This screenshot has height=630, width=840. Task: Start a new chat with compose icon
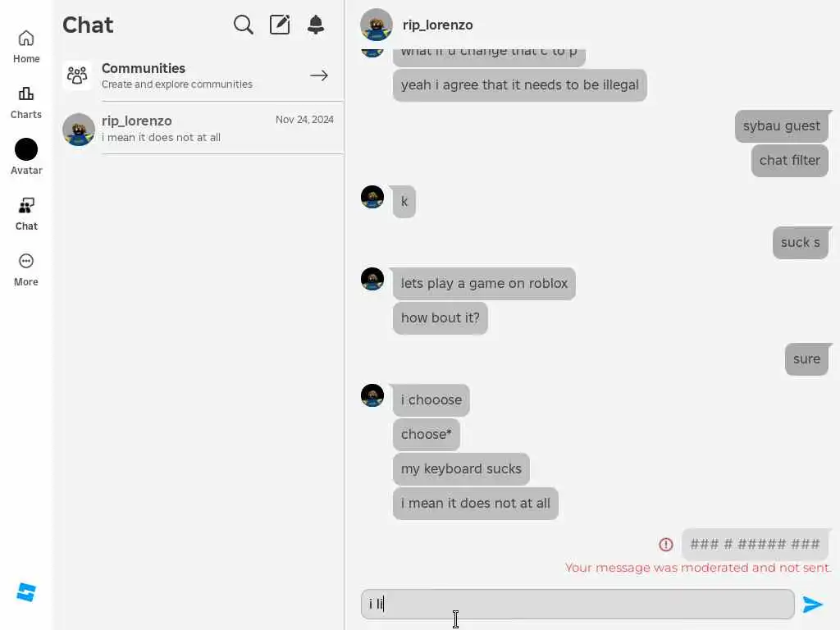coord(280,25)
